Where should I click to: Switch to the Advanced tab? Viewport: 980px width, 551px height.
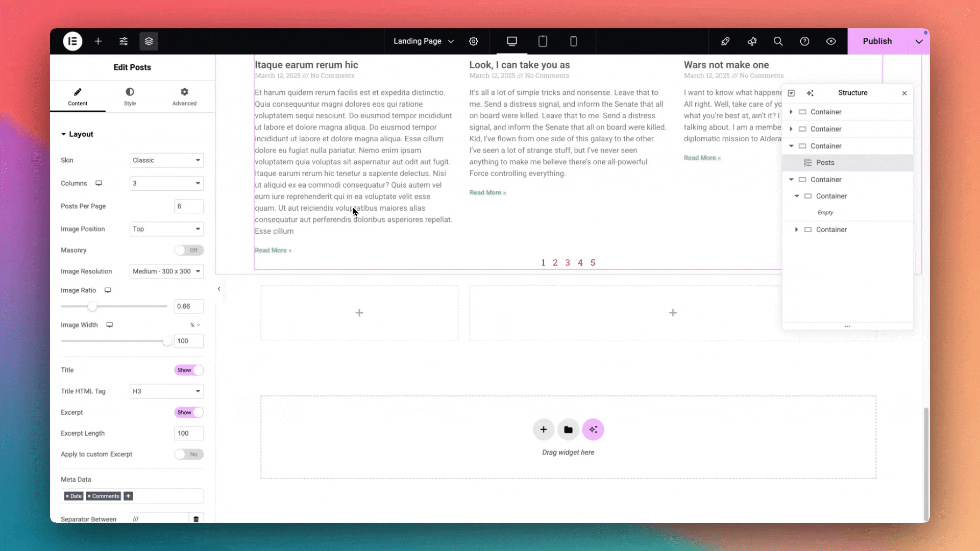pos(184,96)
